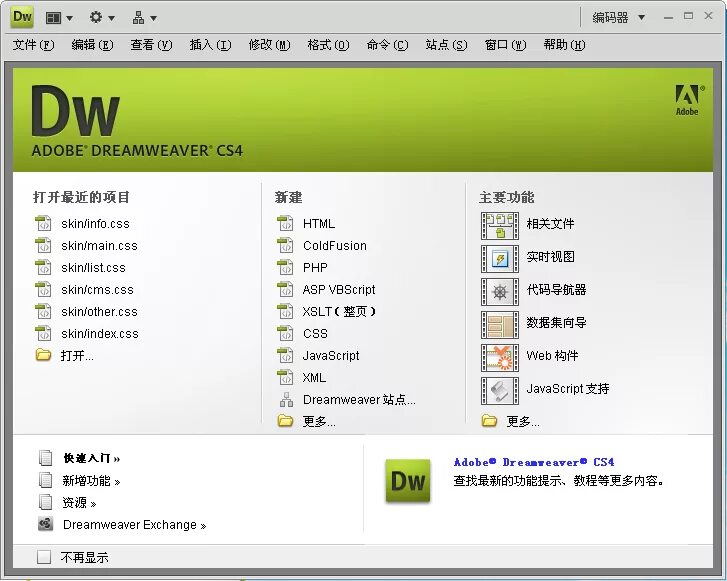Viewport: 727px width, 581px height.
Task: Open the Dreamweaver Exchange » link
Action: click(x=134, y=525)
